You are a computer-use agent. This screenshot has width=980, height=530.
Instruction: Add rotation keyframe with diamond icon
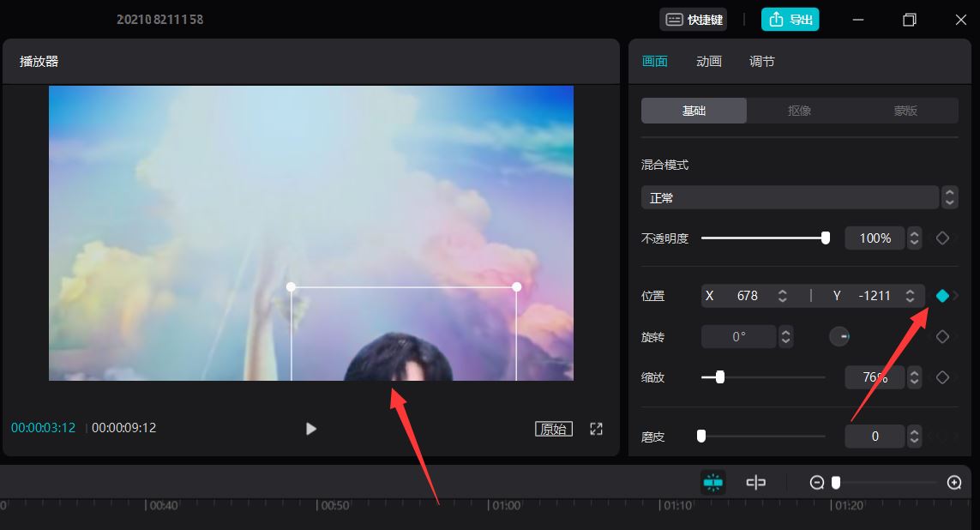pyautogui.click(x=942, y=337)
